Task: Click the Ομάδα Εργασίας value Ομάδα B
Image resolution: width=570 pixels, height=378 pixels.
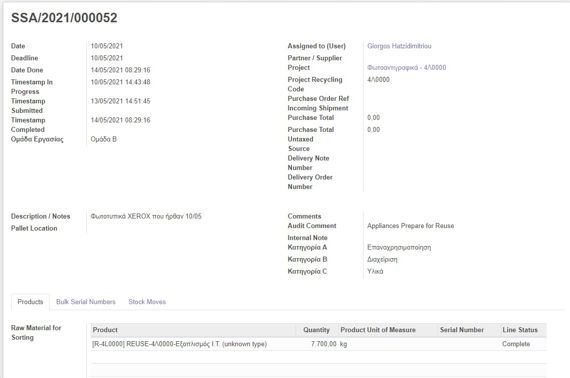Action: point(104,139)
